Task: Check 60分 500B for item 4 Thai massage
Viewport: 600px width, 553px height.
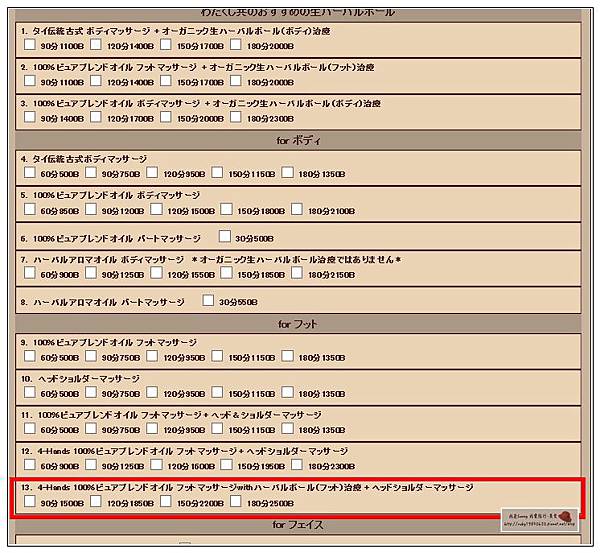Action: point(29,173)
